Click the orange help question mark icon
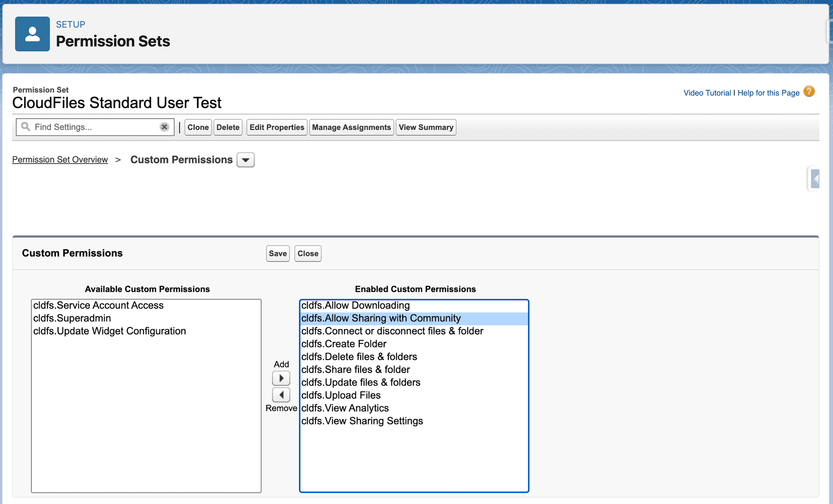Image resolution: width=833 pixels, height=504 pixels. click(x=809, y=92)
